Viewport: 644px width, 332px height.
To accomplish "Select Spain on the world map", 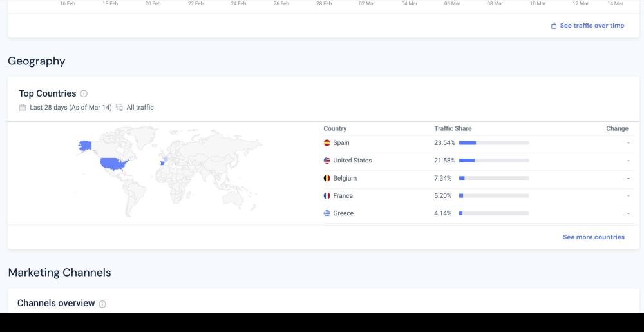I will [x=162, y=164].
